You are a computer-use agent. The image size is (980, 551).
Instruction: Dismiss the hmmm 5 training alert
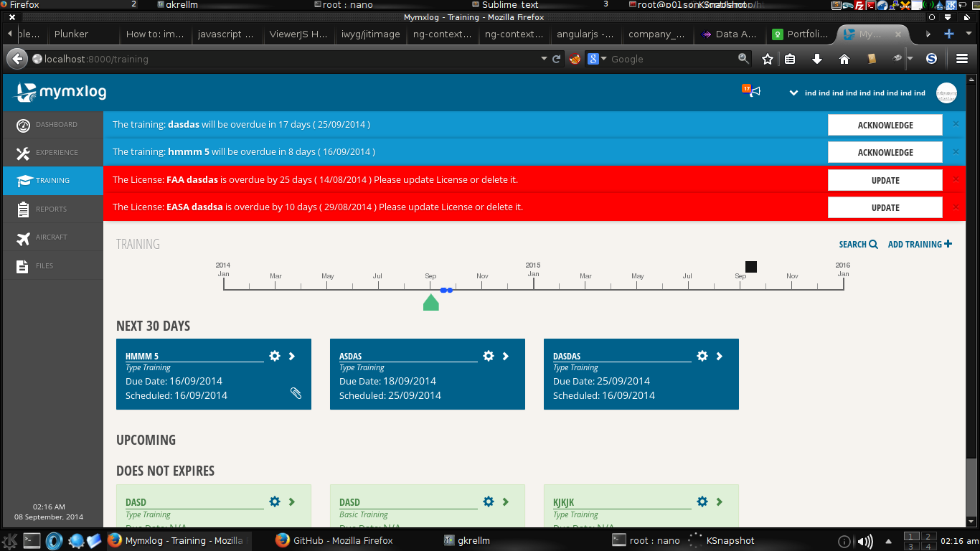point(956,152)
